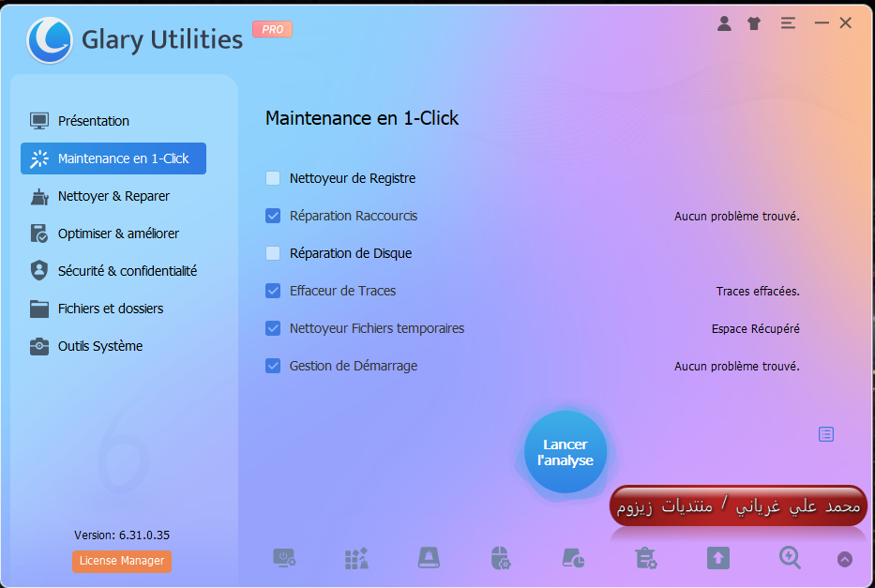875x588 pixels.
Task: Go to the Présentation section
Action: point(113,120)
